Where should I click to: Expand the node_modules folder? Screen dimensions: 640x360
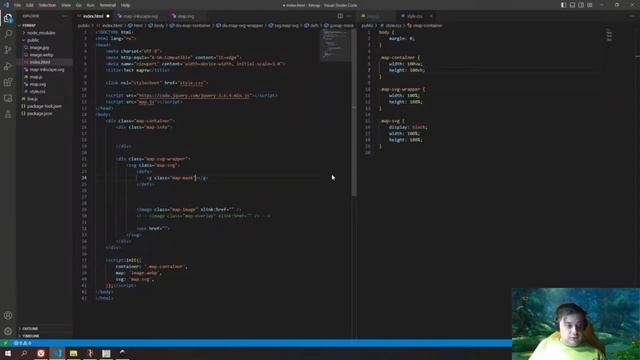click(41, 33)
